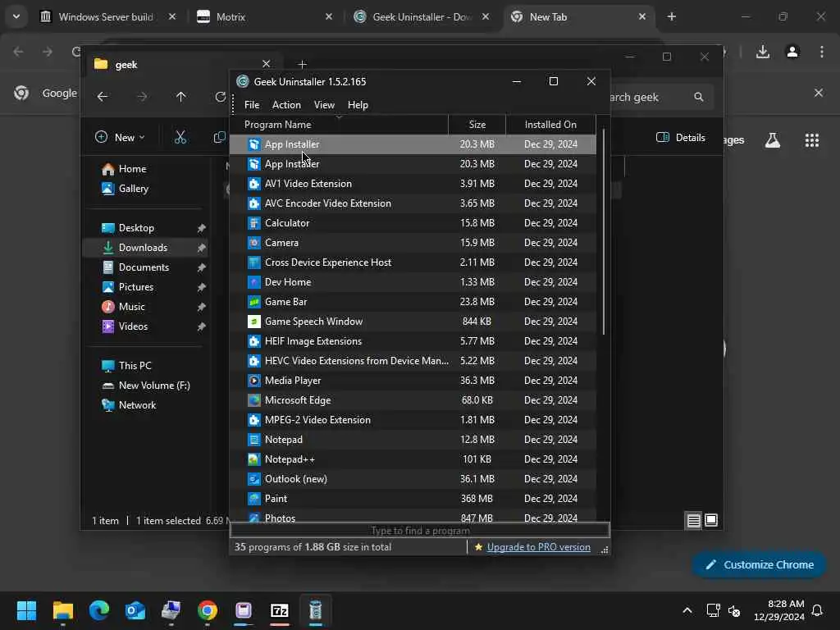Click Geek Uninstaller taskbar icon
The width and height of the screenshot is (840, 630).
(x=316, y=610)
